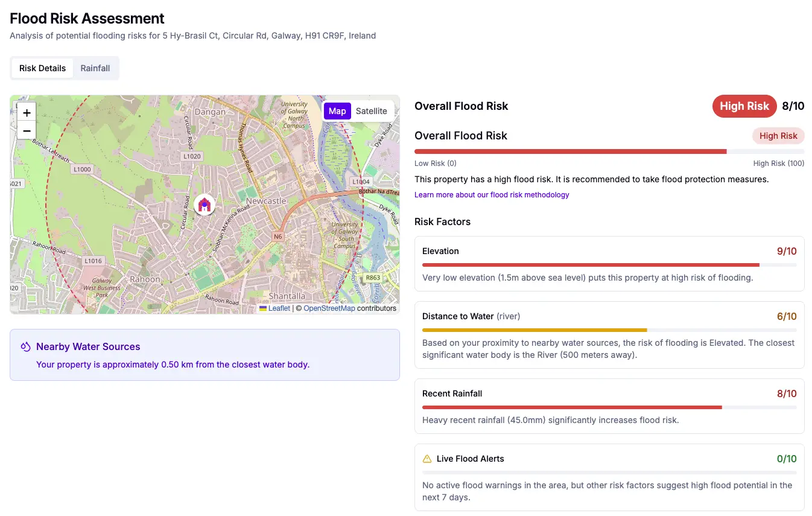Image resolution: width=812 pixels, height=516 pixels.
Task: Open the Risk Details tab
Action: [42, 68]
